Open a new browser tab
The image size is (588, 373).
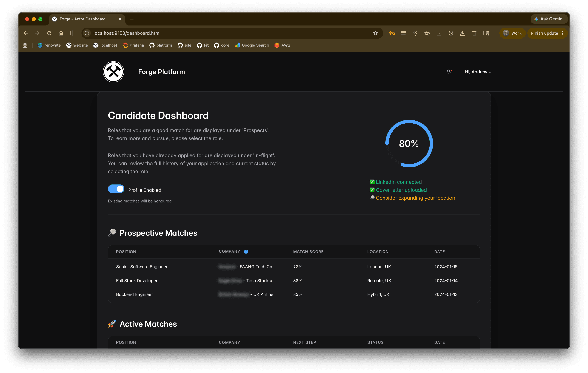tap(132, 19)
